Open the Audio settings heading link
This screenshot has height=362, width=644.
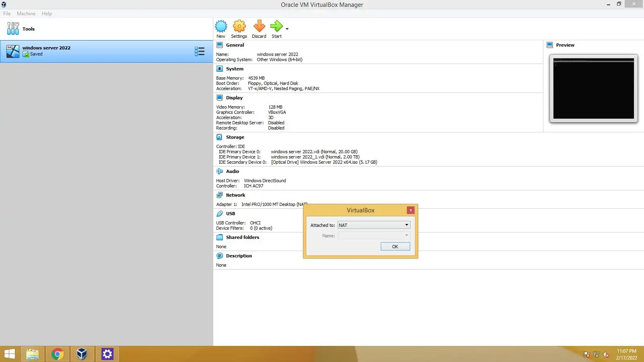tap(233, 171)
